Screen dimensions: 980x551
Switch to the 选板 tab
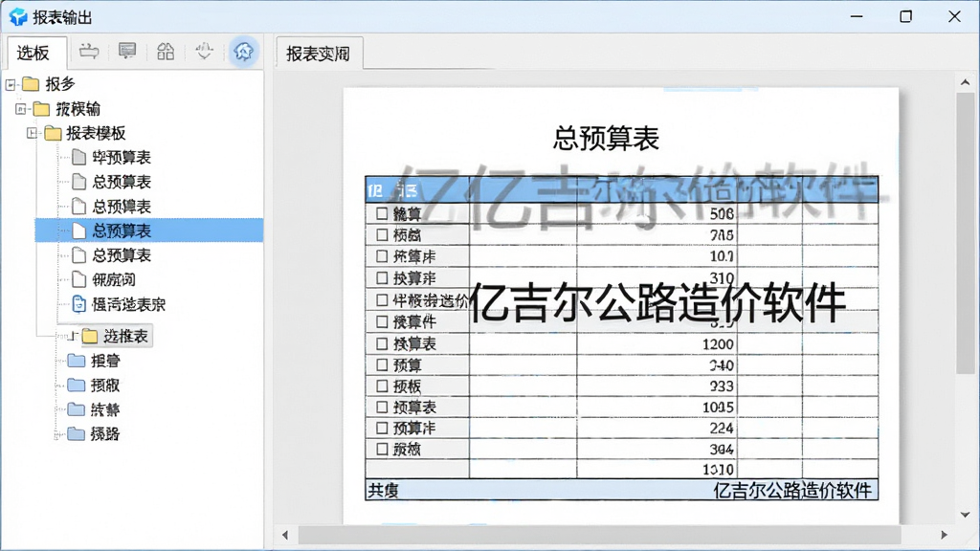[x=37, y=54]
